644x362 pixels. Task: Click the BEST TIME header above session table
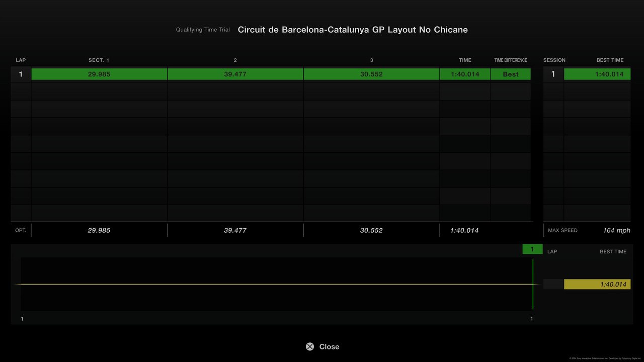tap(610, 60)
